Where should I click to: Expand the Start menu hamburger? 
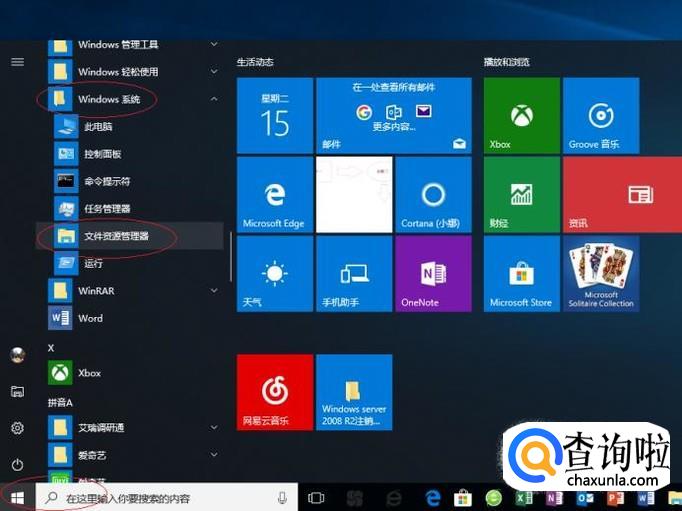tap(17, 62)
